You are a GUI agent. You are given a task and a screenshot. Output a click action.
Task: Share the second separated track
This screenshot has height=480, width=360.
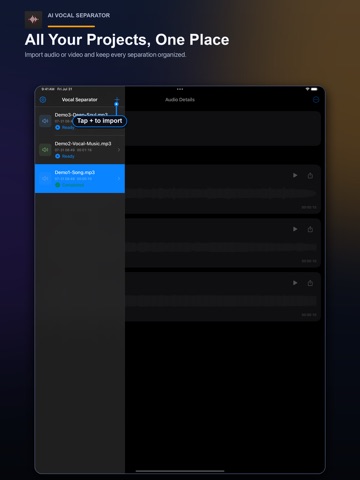(x=310, y=229)
